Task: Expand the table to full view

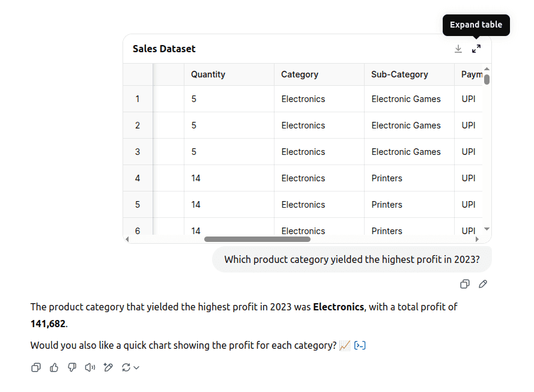Action: [476, 49]
